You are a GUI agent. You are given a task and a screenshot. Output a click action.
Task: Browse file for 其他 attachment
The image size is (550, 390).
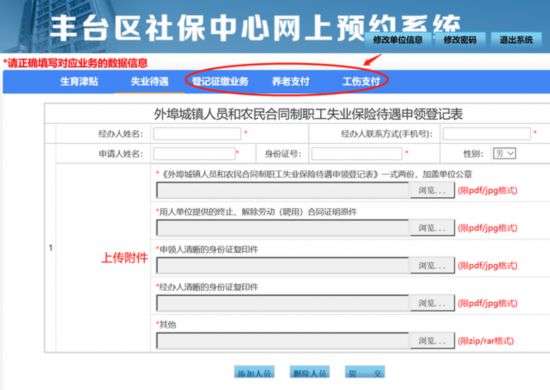click(x=432, y=341)
